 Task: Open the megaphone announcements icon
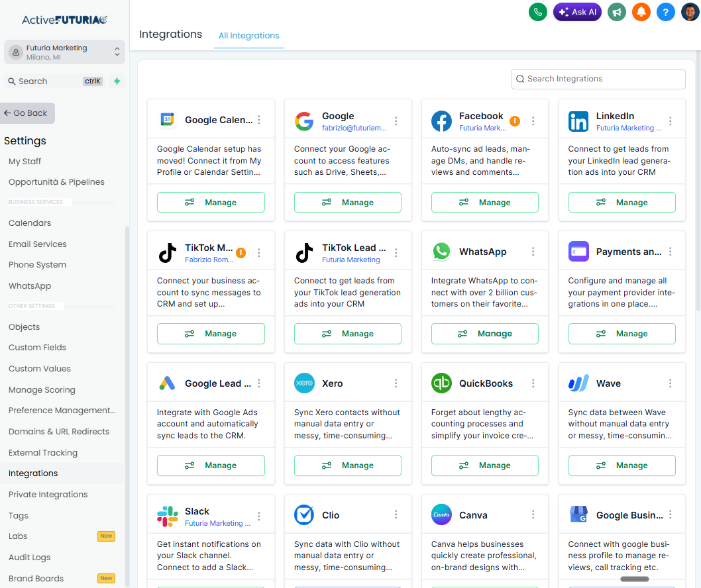pos(617,12)
